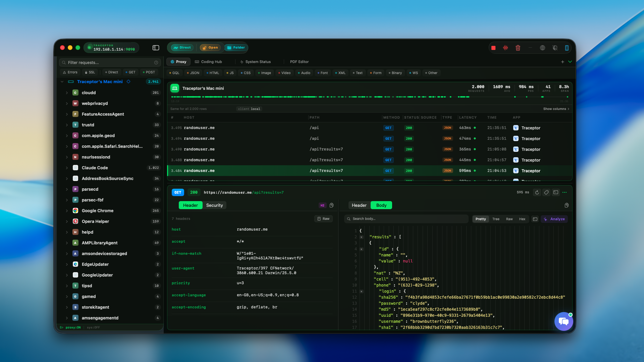The width and height of the screenshot is (644, 362).
Task: Add a new tab with plus icon
Action: tap(562, 62)
